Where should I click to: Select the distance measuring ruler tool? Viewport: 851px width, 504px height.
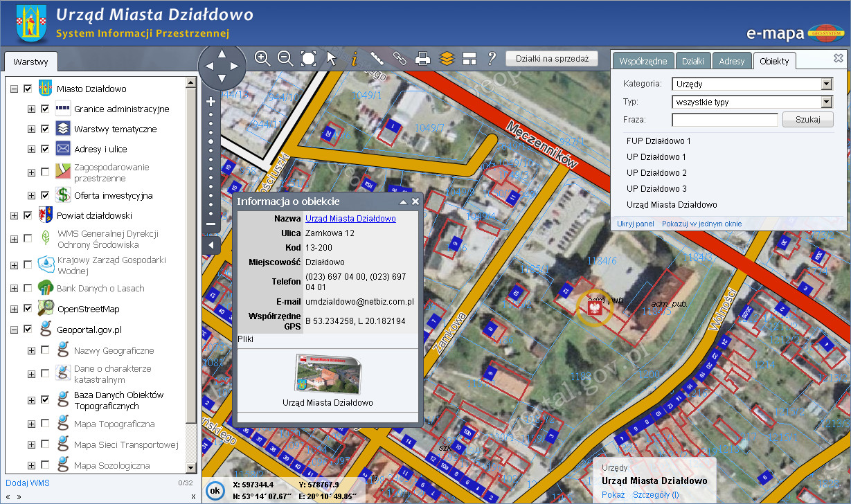[x=377, y=58]
